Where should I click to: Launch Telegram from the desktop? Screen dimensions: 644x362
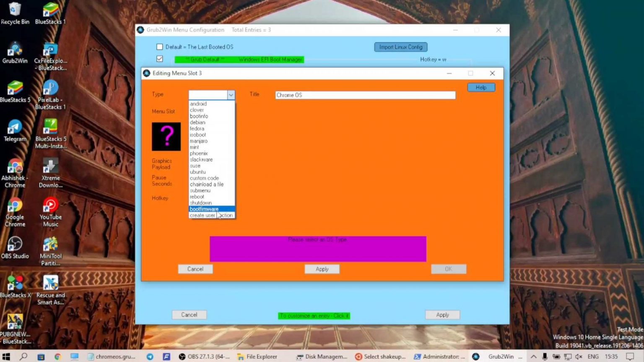pyautogui.click(x=15, y=130)
